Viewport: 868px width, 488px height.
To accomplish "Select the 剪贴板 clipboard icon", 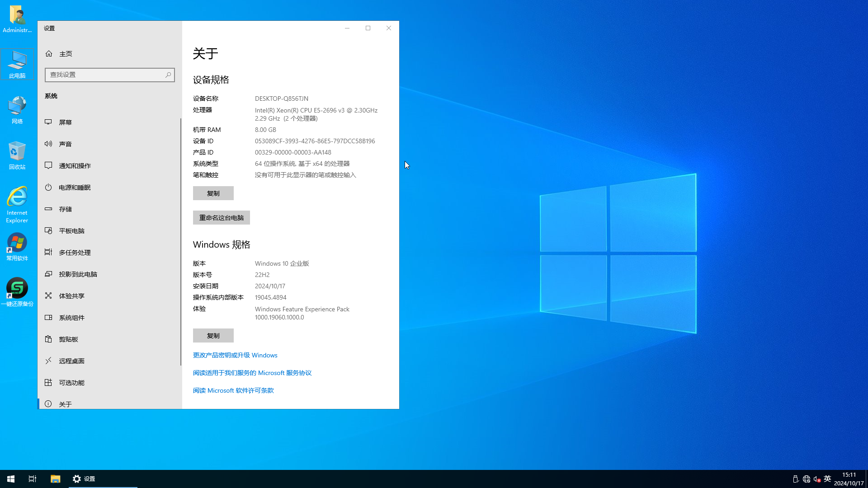I will pyautogui.click(x=48, y=339).
